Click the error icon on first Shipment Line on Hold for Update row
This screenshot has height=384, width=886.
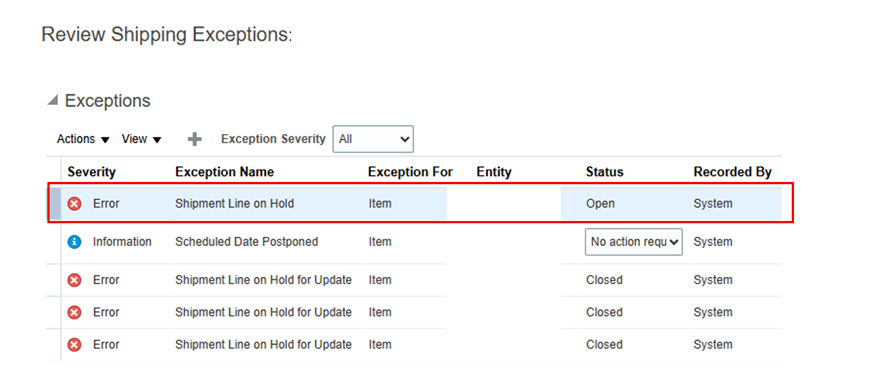tap(74, 280)
